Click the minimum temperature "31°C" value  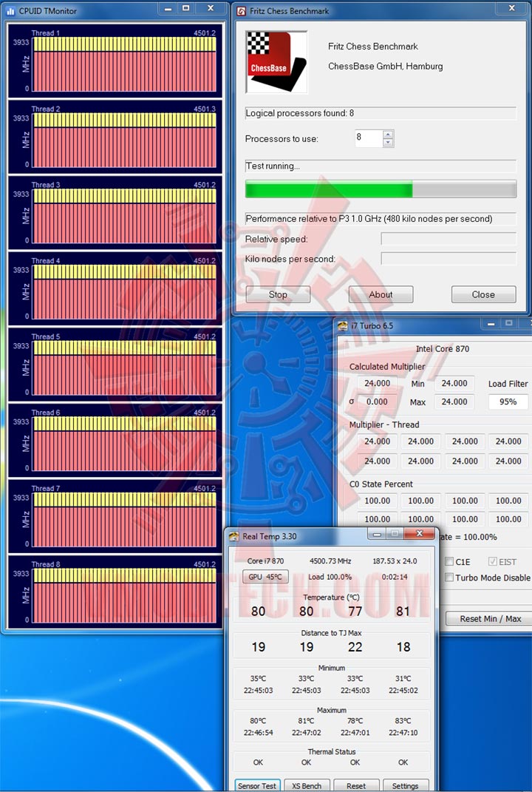[x=403, y=679]
